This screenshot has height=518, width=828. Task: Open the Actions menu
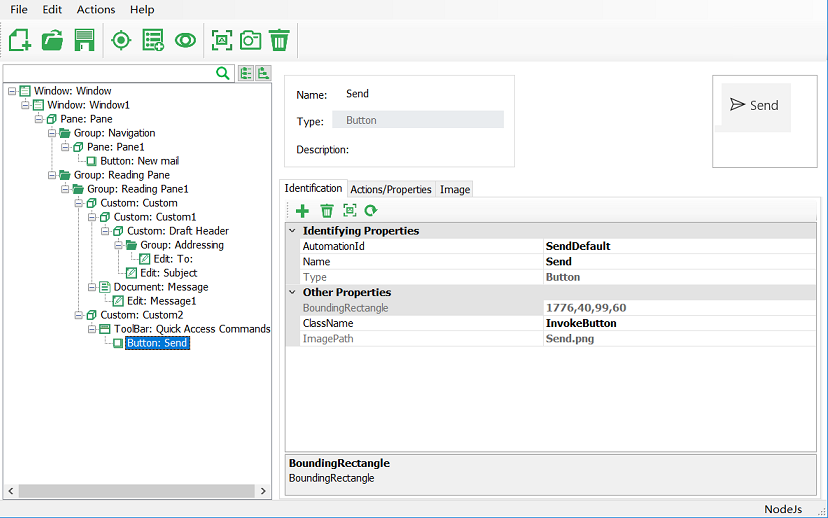[96, 9]
